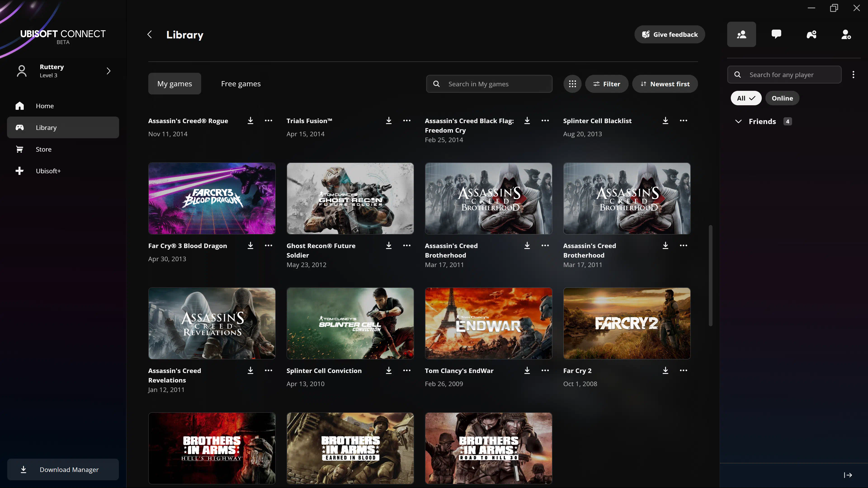Switch to the Free games tab
Viewport: 868px width, 488px height.
tap(241, 84)
